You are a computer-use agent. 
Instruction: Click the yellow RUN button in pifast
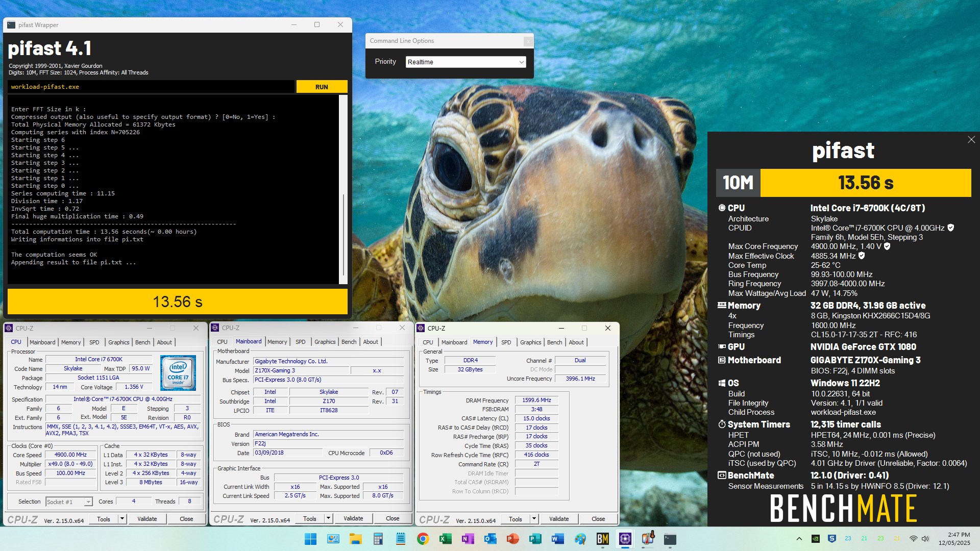point(322,87)
